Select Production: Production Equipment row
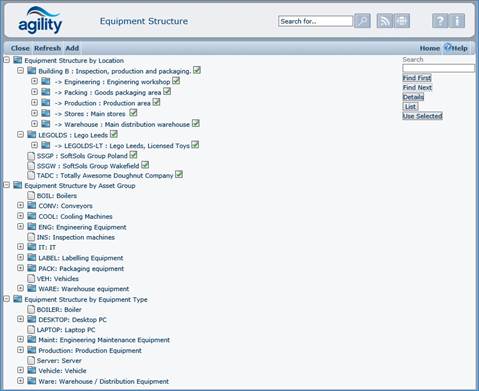 (x=90, y=351)
